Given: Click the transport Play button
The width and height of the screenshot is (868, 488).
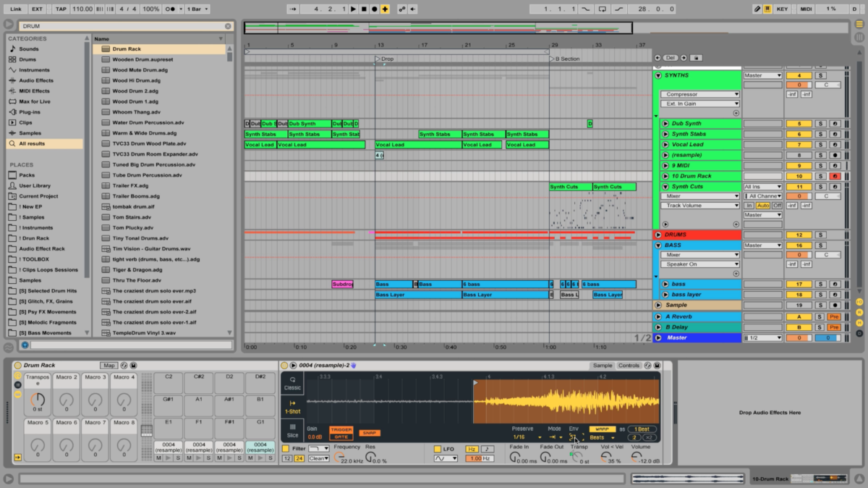Looking at the screenshot, I should (354, 9).
